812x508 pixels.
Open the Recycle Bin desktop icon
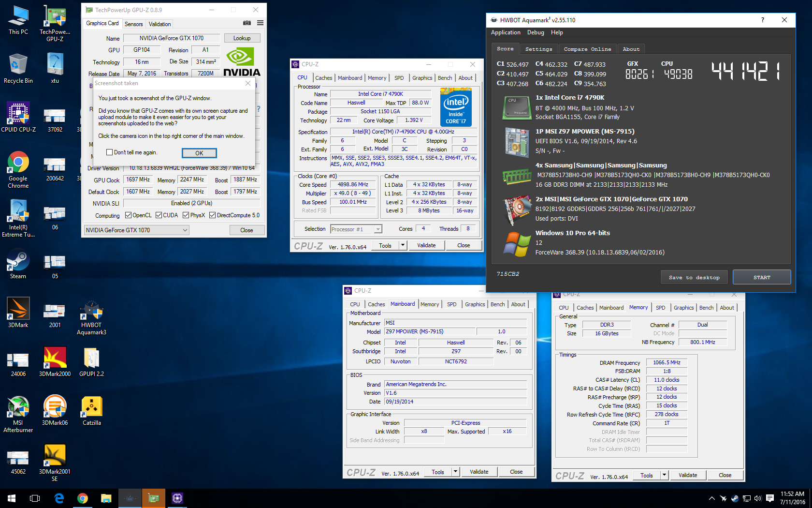18,69
